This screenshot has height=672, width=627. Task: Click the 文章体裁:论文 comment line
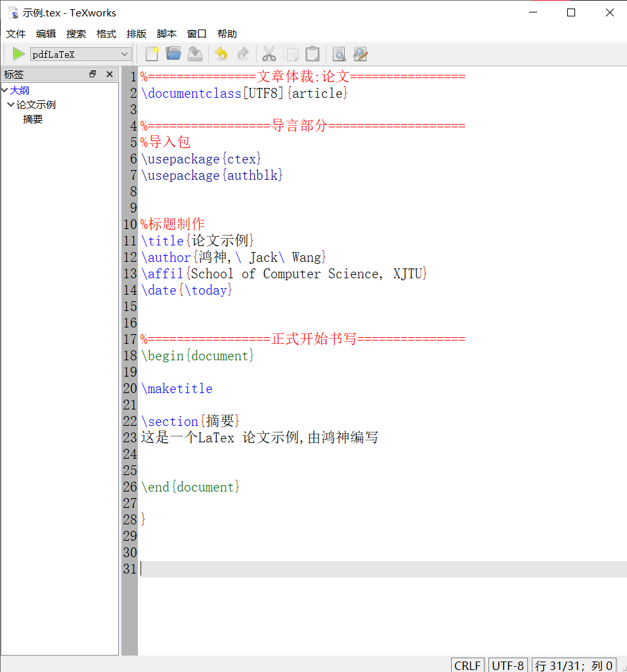pyautogui.click(x=303, y=77)
